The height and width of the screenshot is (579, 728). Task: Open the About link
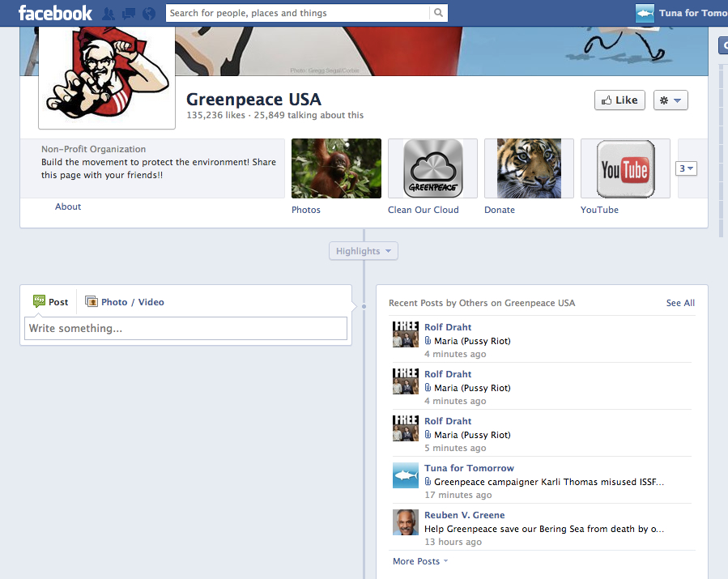[68, 206]
